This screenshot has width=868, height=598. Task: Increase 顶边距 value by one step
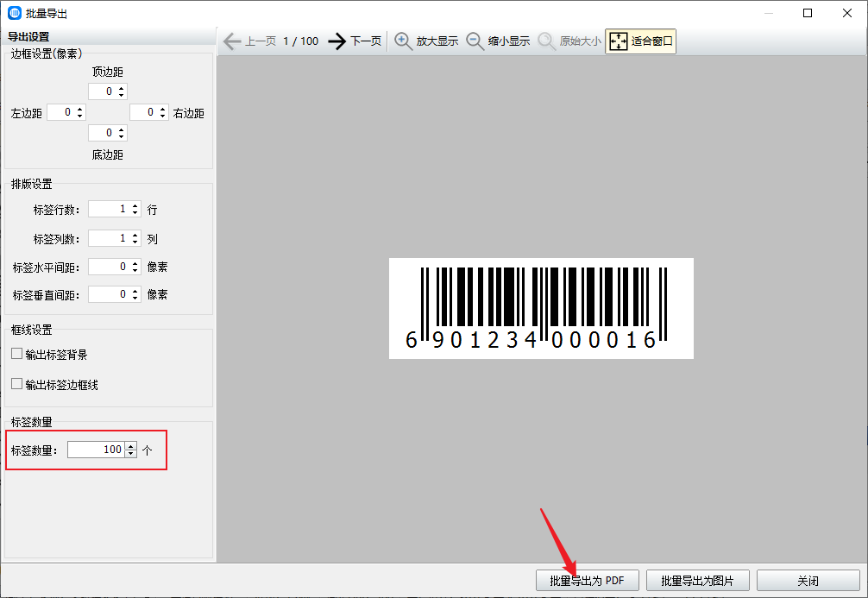point(122,88)
